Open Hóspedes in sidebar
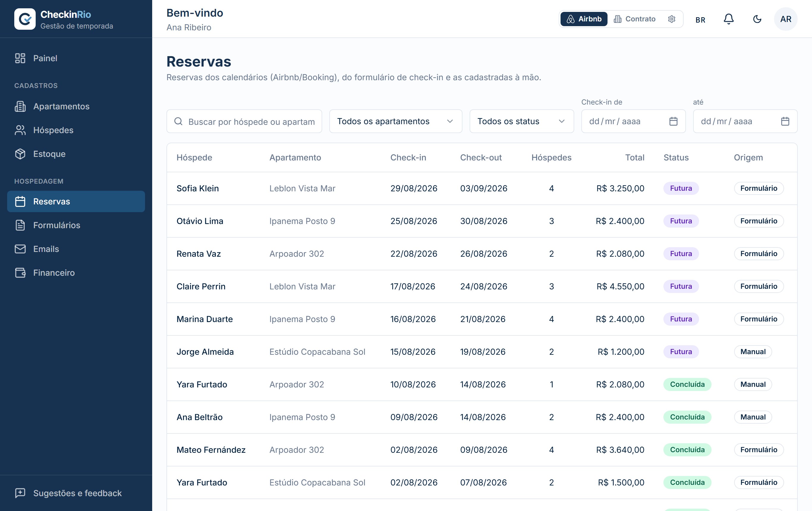Image resolution: width=812 pixels, height=511 pixels. (x=76, y=130)
